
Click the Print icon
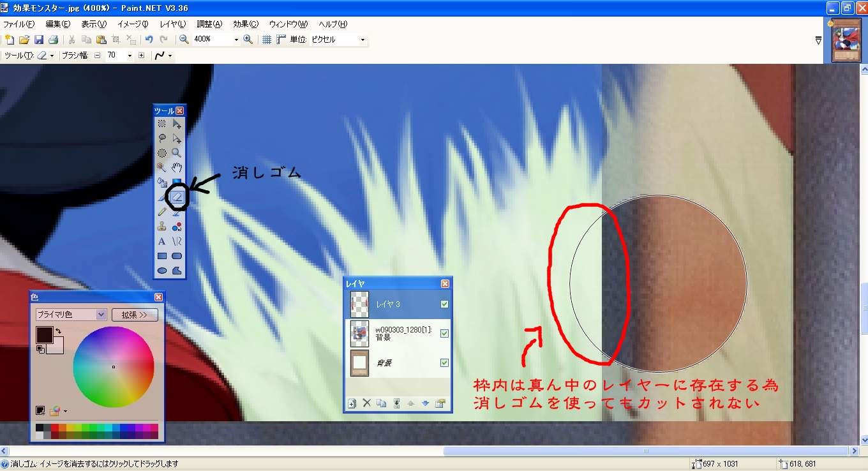pos(54,40)
